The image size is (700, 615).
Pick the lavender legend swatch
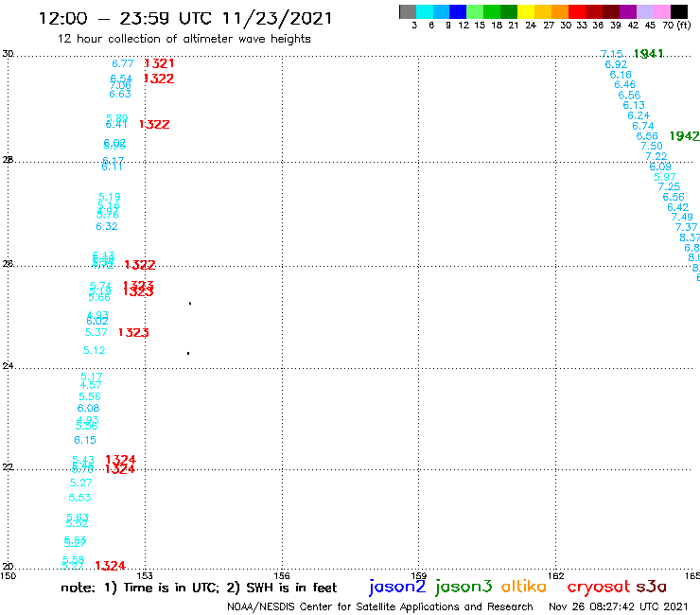click(x=644, y=11)
